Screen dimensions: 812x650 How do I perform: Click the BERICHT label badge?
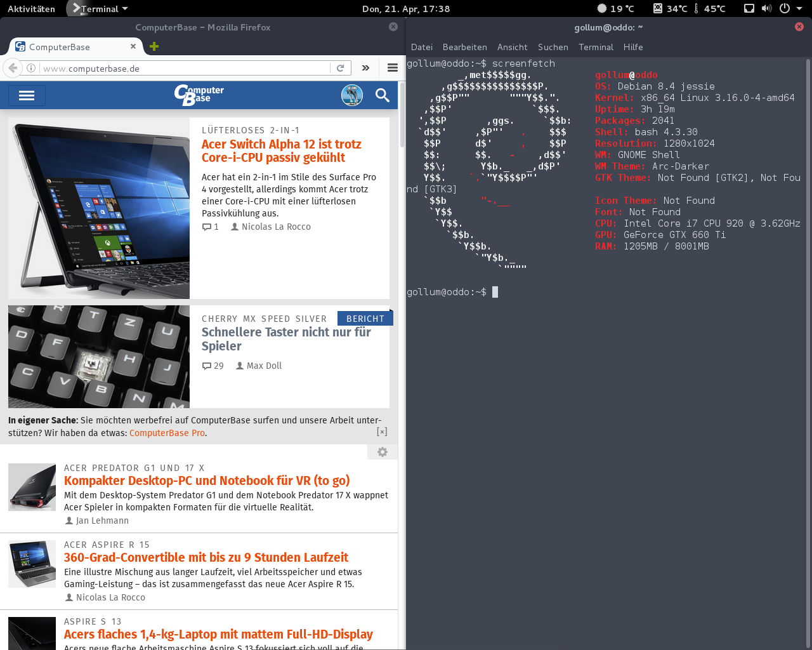tap(365, 319)
